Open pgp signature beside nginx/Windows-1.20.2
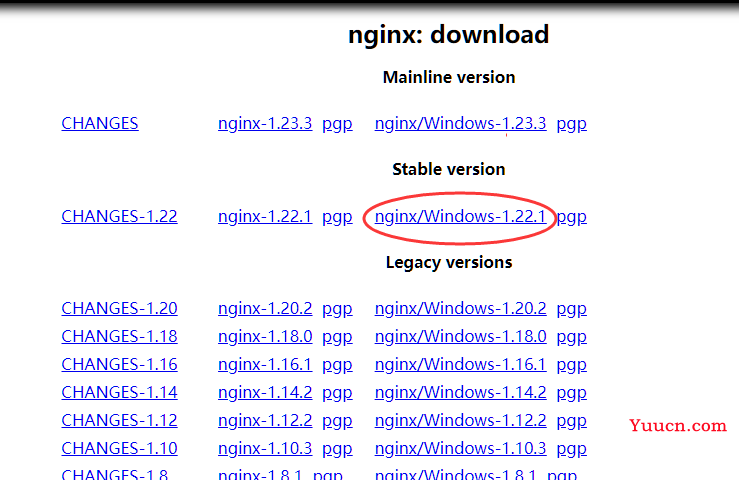739x480 pixels. 571,309
